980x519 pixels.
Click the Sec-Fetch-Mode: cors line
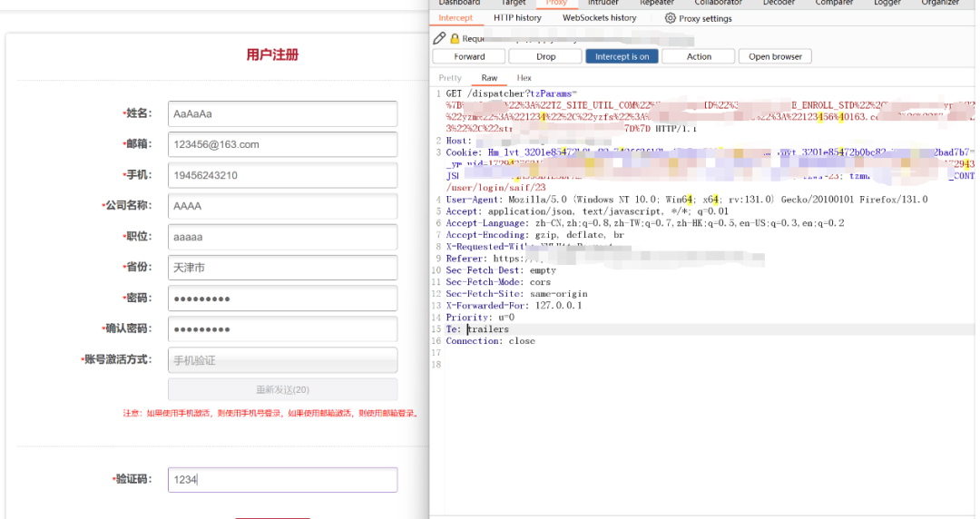pos(497,282)
